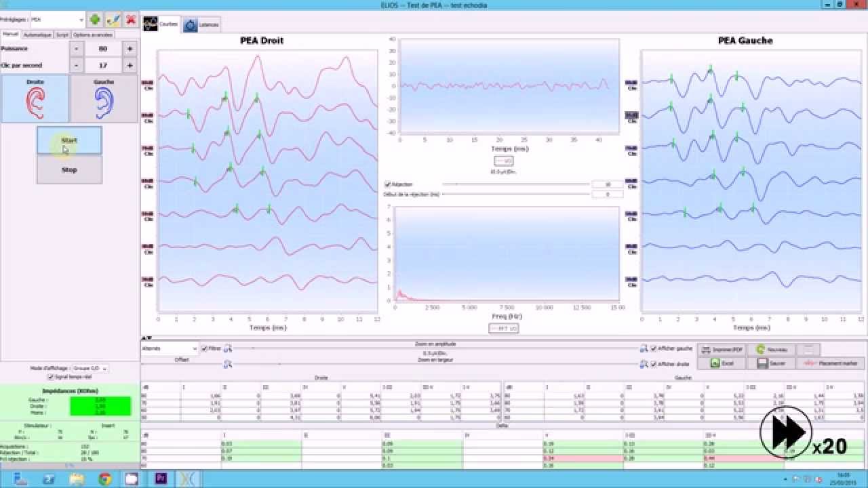Increase Clic par second with plus button

130,65
